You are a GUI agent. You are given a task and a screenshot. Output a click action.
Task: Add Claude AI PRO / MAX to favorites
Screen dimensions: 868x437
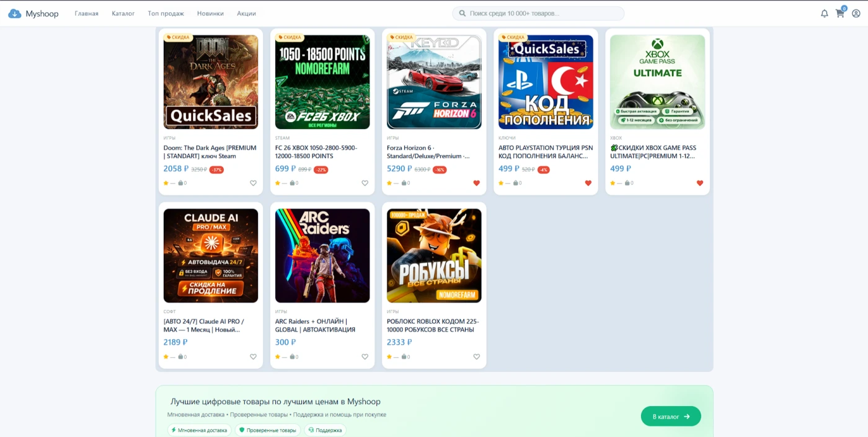(253, 356)
